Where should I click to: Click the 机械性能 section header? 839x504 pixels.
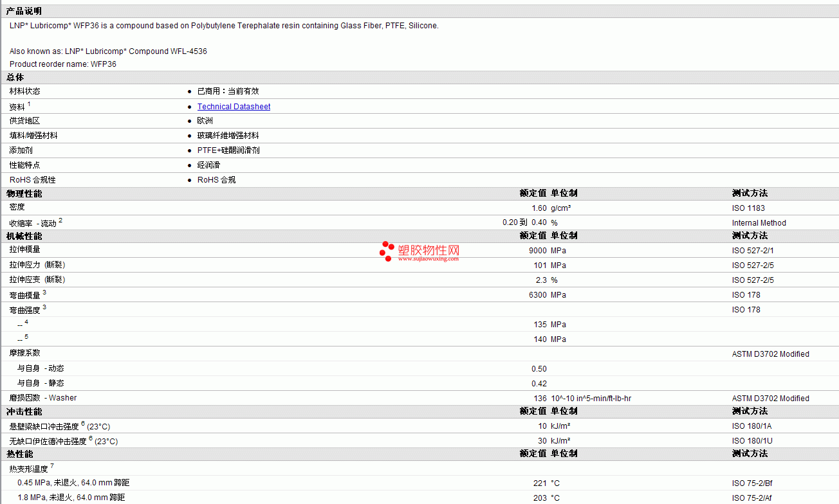24,236
